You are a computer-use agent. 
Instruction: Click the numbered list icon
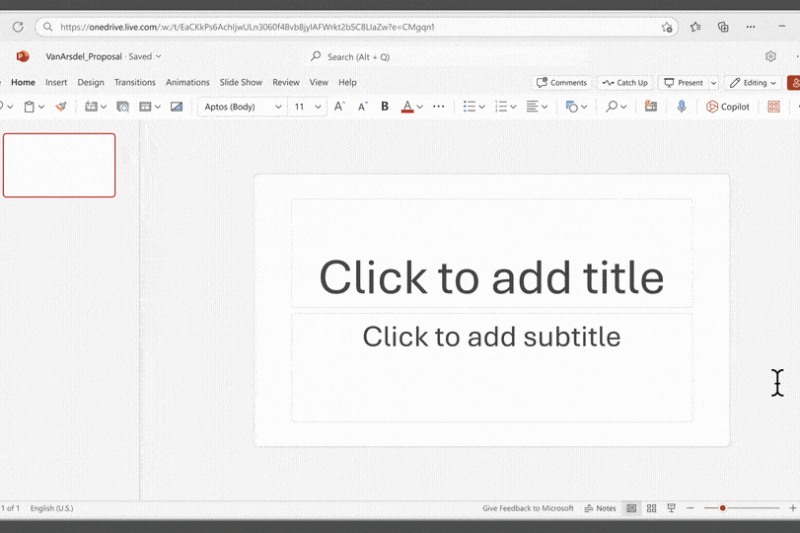coord(501,107)
